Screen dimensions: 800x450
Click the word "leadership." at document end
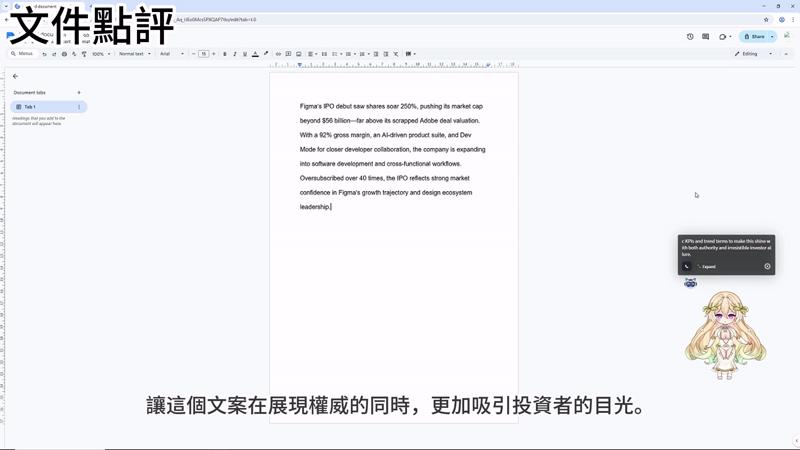tap(315, 207)
